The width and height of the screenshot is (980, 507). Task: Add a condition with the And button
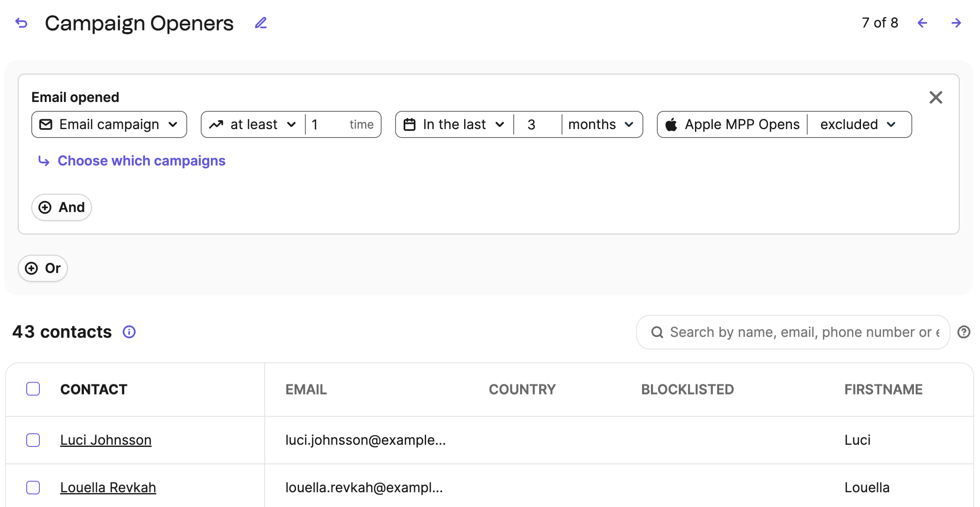click(61, 207)
